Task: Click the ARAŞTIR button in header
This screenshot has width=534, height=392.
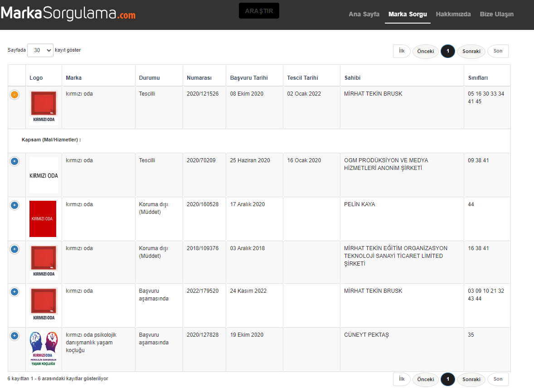Action: 259,10
